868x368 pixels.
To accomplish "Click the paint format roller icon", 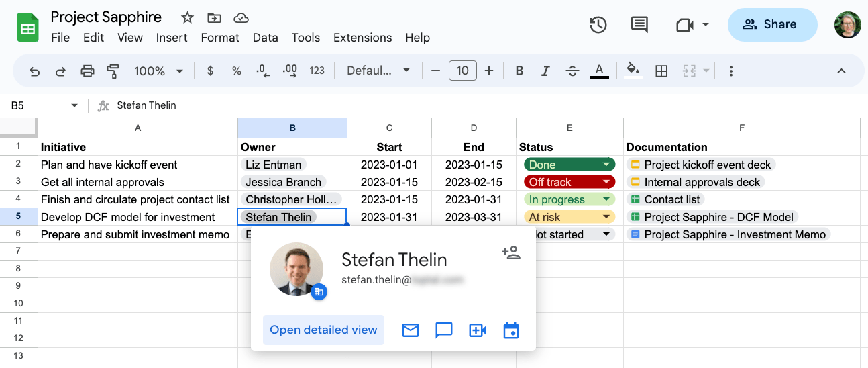I will point(113,71).
